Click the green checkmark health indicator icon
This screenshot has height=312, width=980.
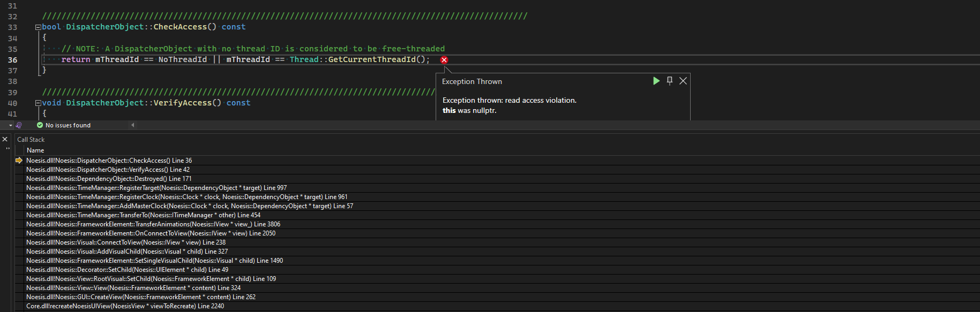[x=40, y=125]
